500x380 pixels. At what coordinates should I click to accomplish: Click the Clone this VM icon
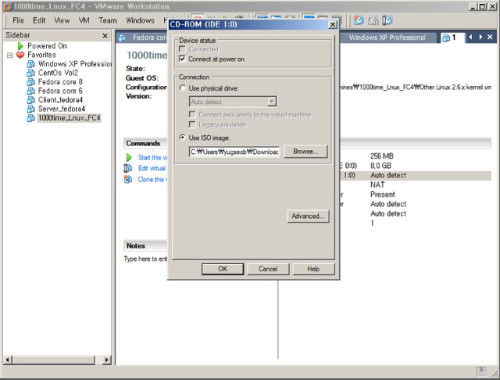coord(128,179)
